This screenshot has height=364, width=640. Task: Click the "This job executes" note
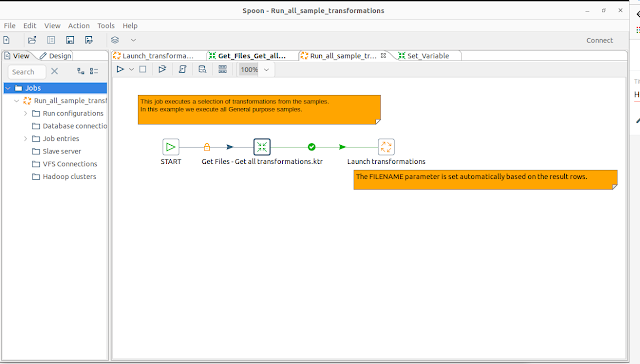pos(260,110)
